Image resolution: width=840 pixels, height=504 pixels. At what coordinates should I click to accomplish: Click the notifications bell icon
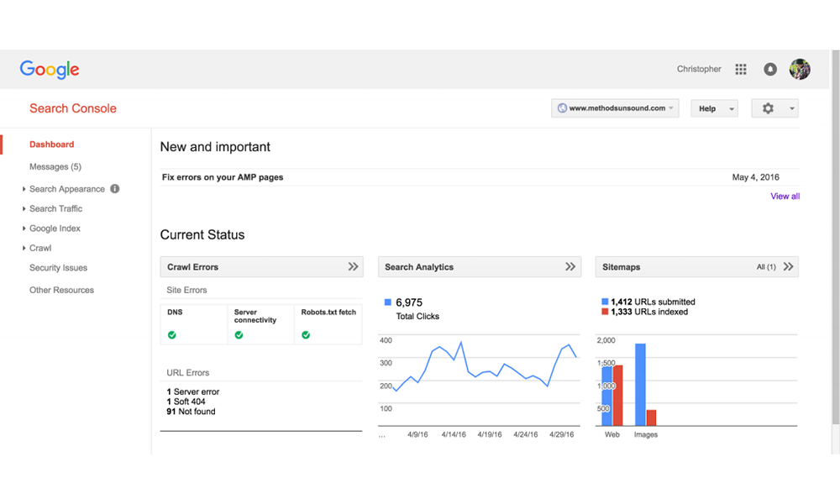[x=770, y=70]
